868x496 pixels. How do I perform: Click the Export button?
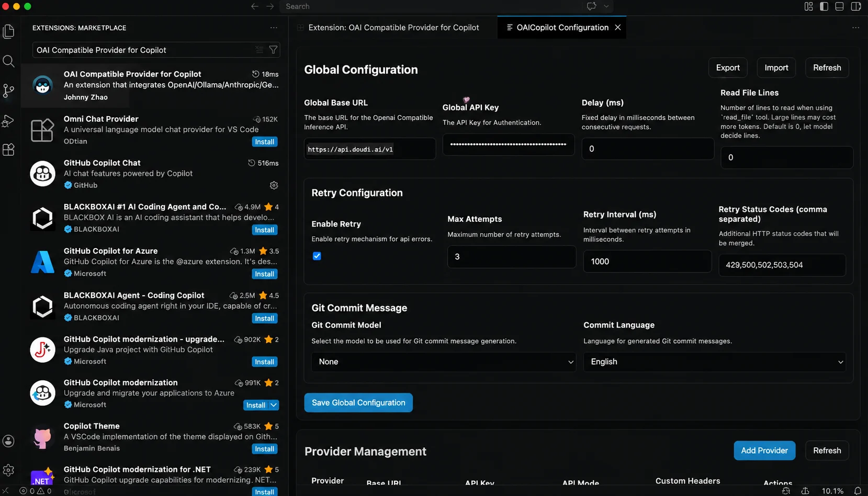pos(728,67)
